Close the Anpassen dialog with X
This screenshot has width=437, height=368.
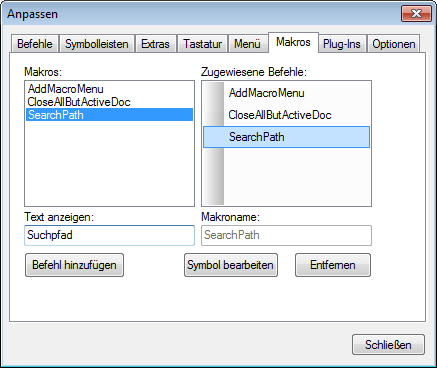[x=416, y=14]
